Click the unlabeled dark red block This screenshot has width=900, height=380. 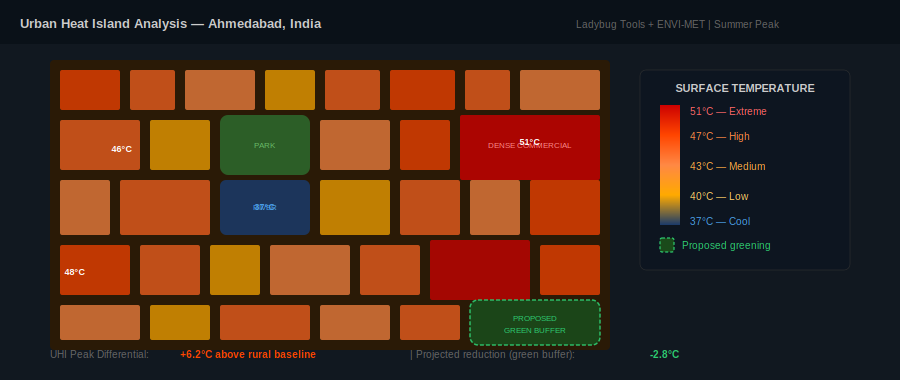480,270
